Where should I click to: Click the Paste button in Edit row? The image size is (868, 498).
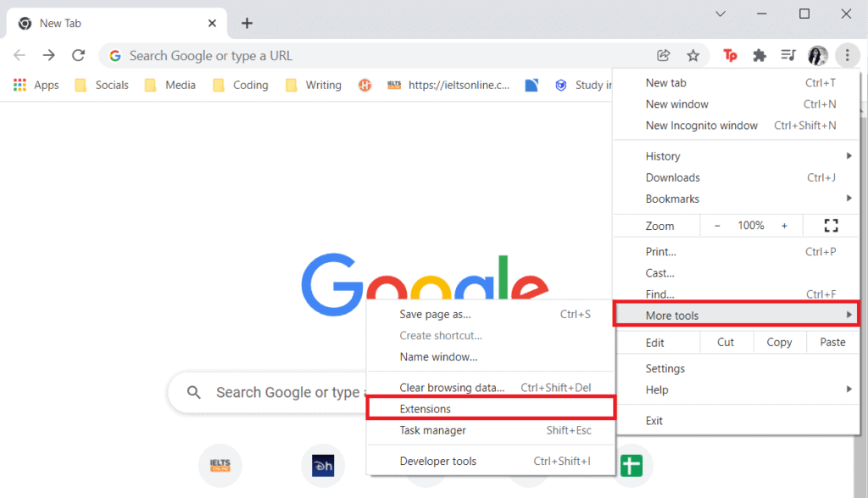click(x=832, y=342)
